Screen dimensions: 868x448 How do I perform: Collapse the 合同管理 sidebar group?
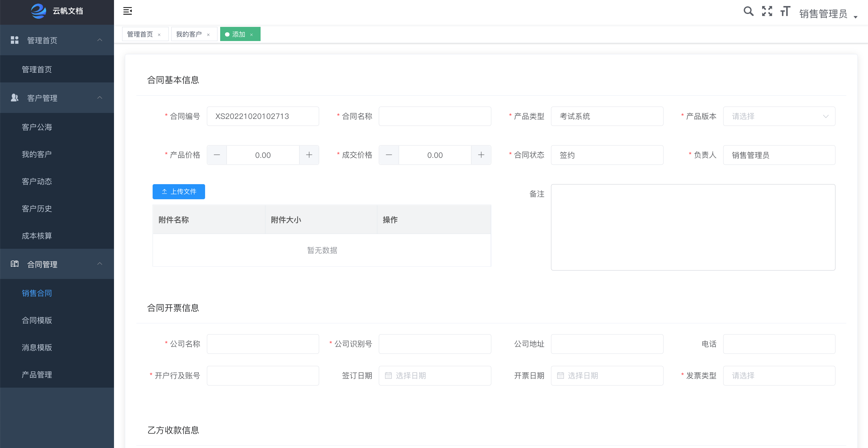[100, 264]
